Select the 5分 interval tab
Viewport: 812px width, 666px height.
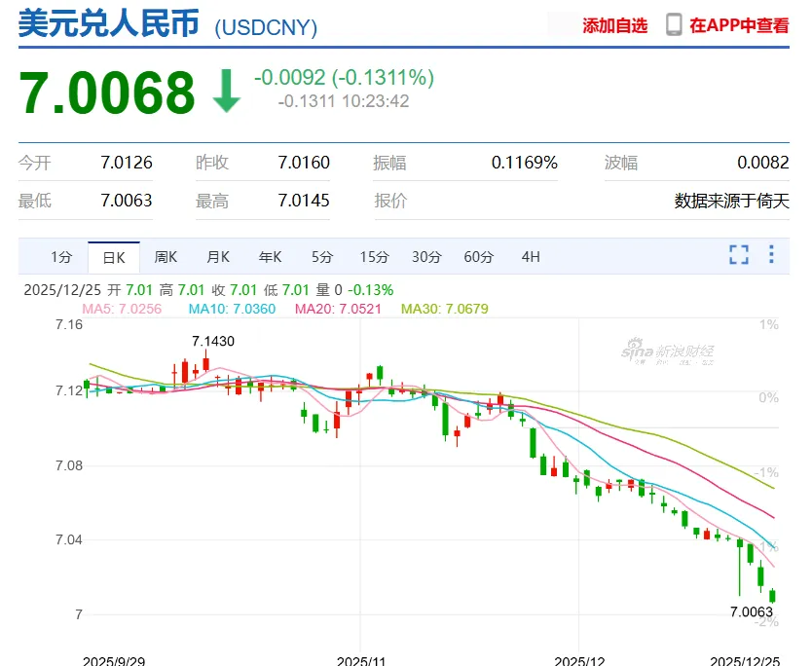322,257
